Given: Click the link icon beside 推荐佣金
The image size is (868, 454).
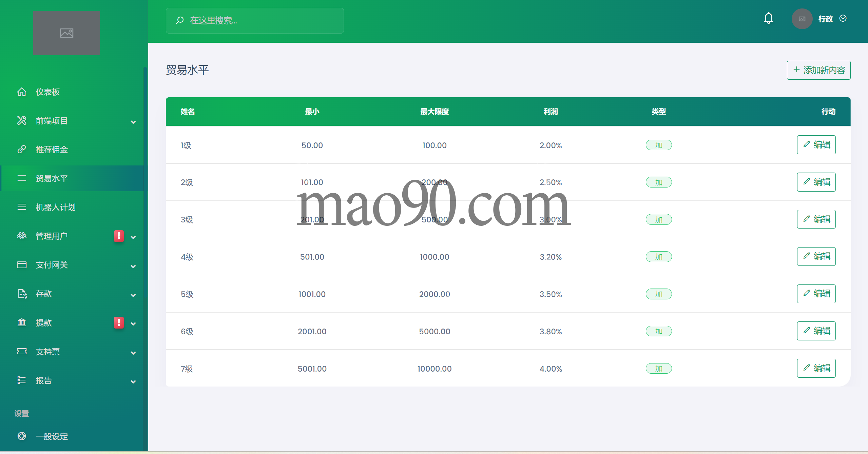Looking at the screenshot, I should click(22, 150).
